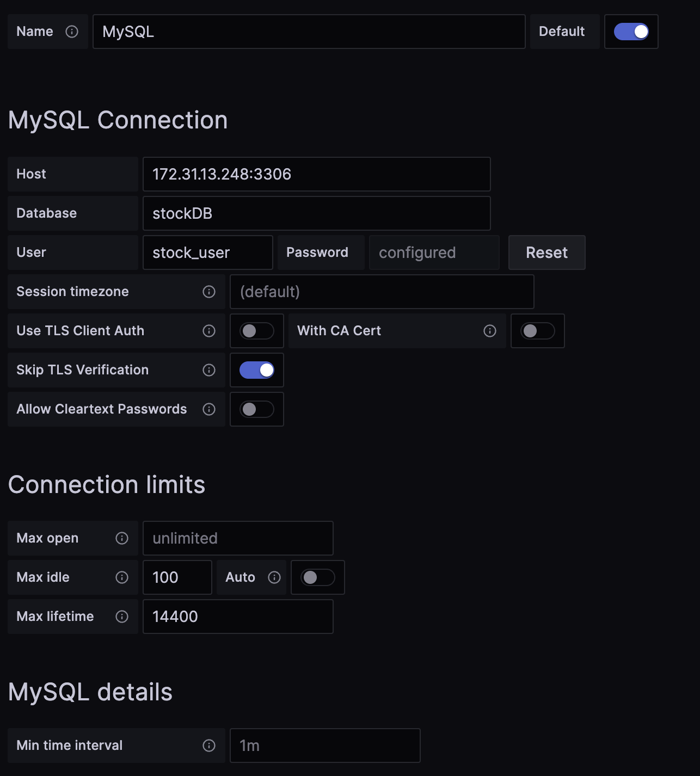The height and width of the screenshot is (776, 700).
Task: Click Use TLS Client Auth info icon
Action: click(x=209, y=331)
